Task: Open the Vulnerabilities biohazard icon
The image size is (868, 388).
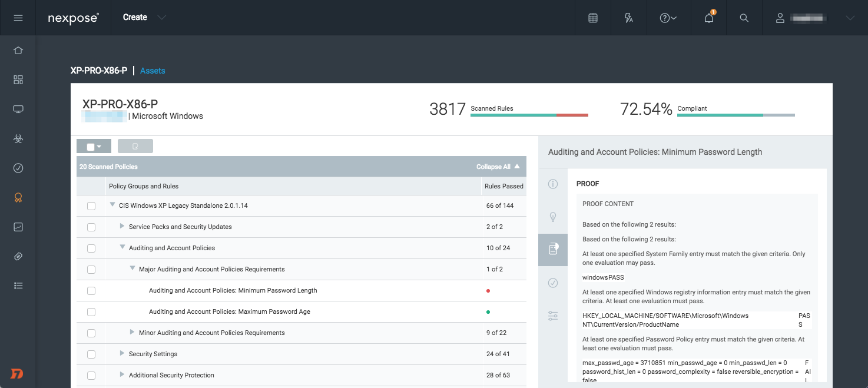Action: tap(18, 139)
